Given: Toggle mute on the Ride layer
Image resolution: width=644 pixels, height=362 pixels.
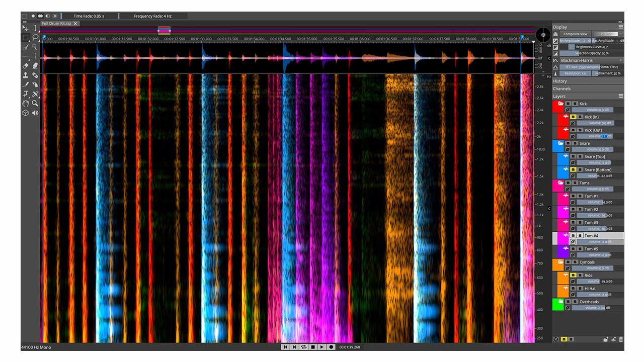Looking at the screenshot, I should point(573,275).
